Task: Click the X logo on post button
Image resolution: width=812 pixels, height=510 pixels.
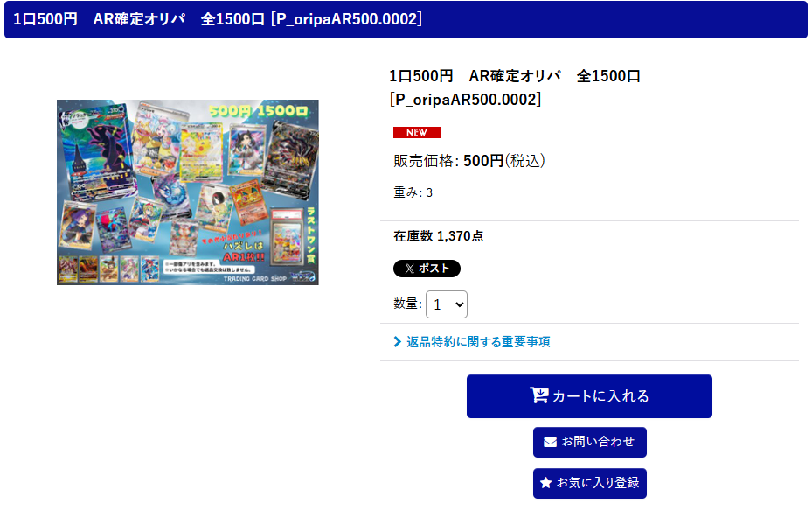Action: (x=409, y=269)
